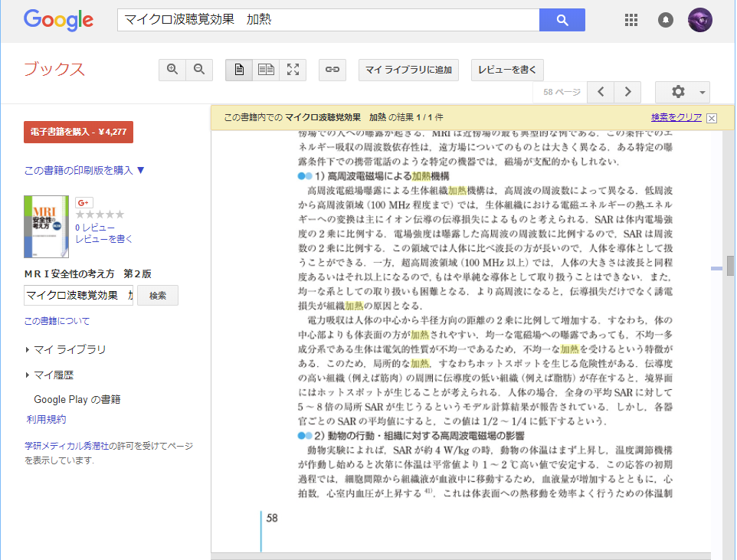Image resolution: width=737 pixels, height=560 pixels.
Task: Click the 58 ページ page number field
Action: point(560,92)
